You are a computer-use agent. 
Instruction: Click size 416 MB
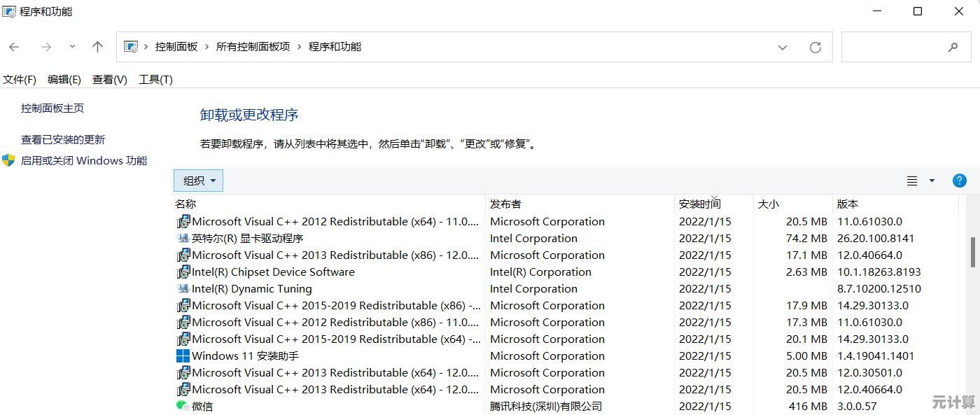click(808, 407)
